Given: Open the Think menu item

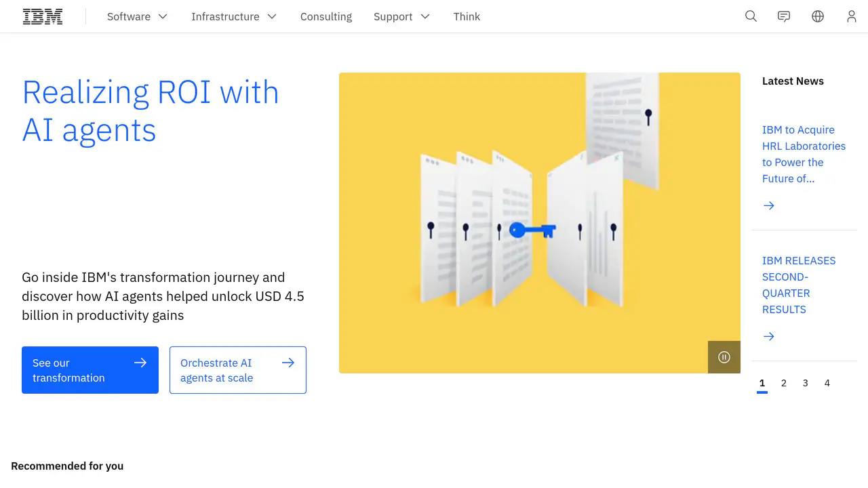Looking at the screenshot, I should pos(467,16).
